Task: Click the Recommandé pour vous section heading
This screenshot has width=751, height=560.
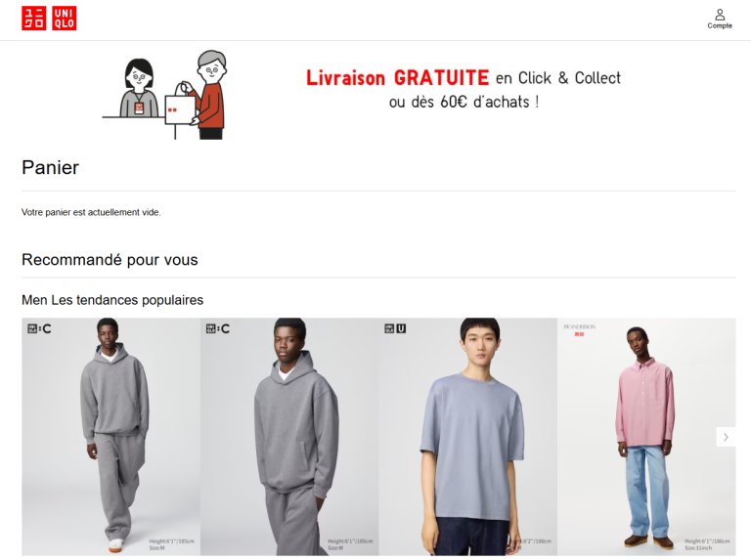Action: pos(110,259)
